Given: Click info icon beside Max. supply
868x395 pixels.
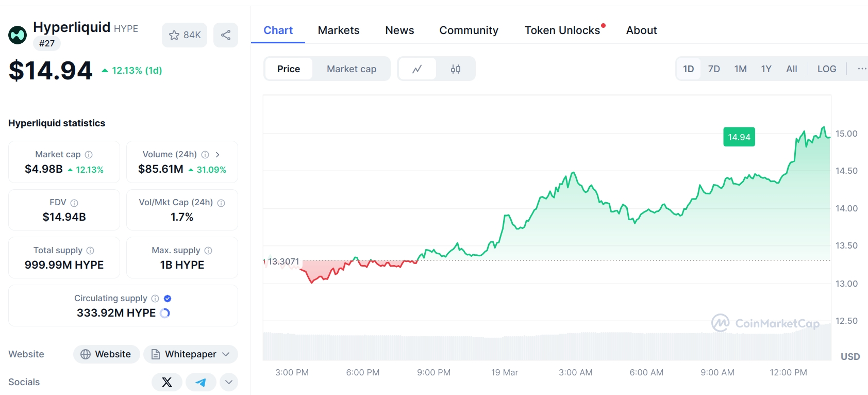Looking at the screenshot, I should click(208, 251).
